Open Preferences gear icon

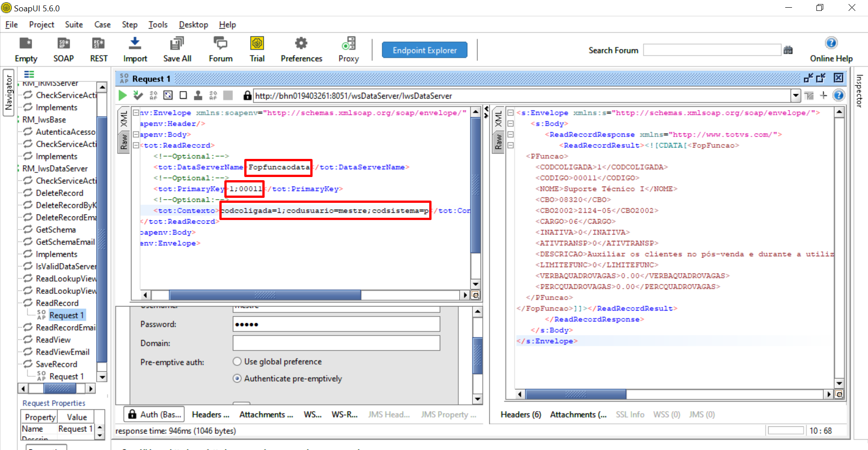(301, 43)
